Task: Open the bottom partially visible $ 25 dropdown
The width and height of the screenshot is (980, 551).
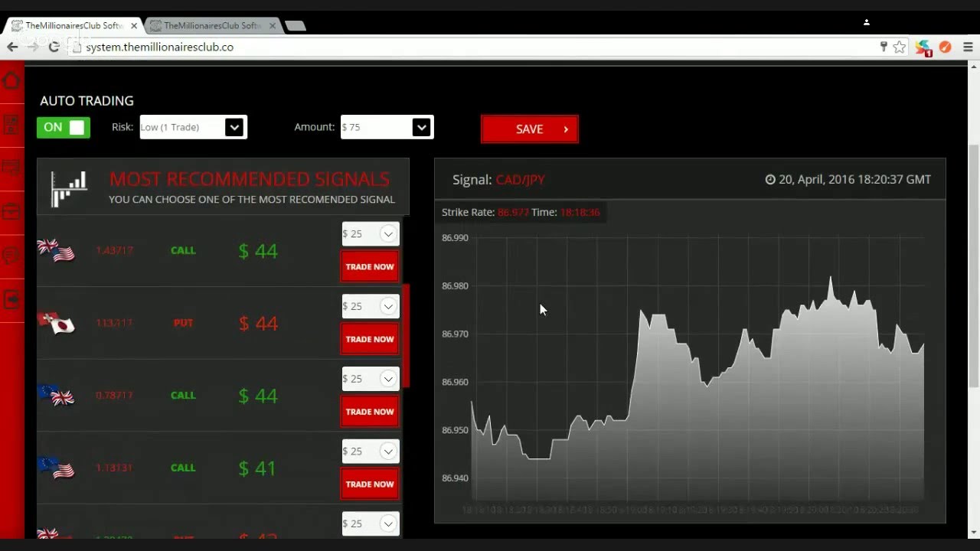Action: pos(371,523)
